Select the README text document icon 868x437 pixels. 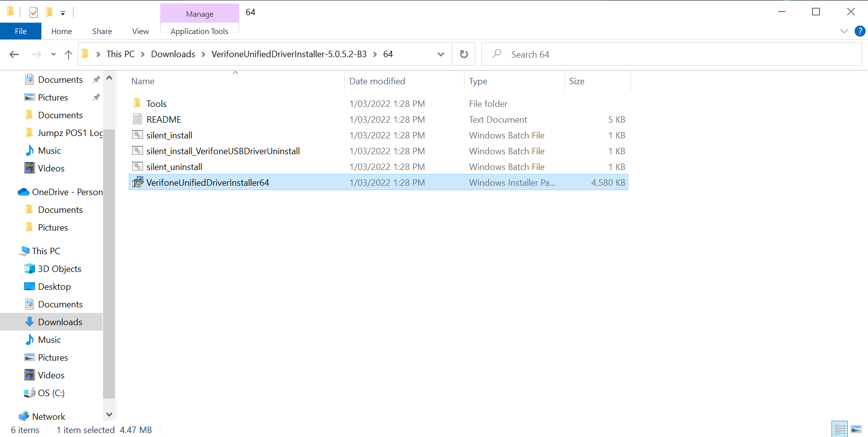[138, 119]
